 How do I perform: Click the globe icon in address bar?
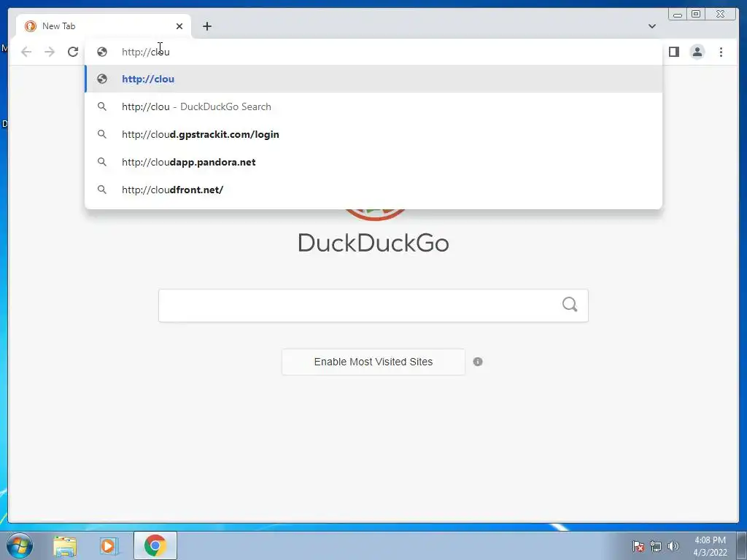tap(102, 52)
